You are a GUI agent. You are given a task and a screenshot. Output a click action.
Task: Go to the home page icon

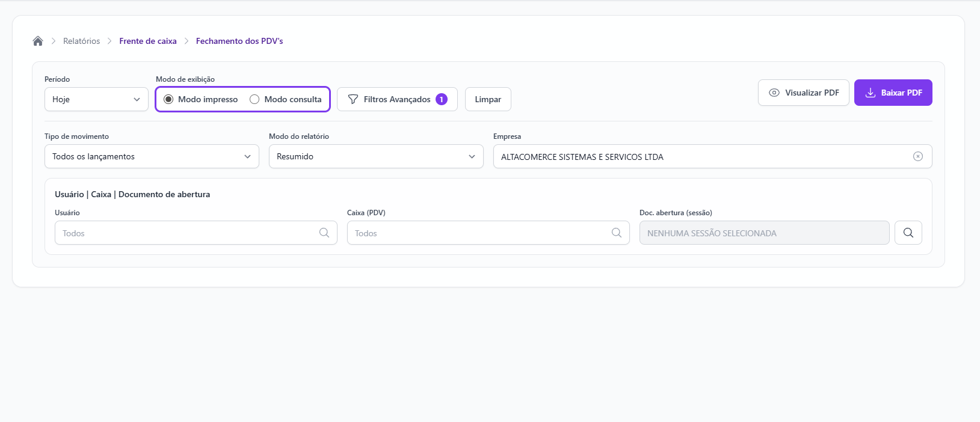38,41
